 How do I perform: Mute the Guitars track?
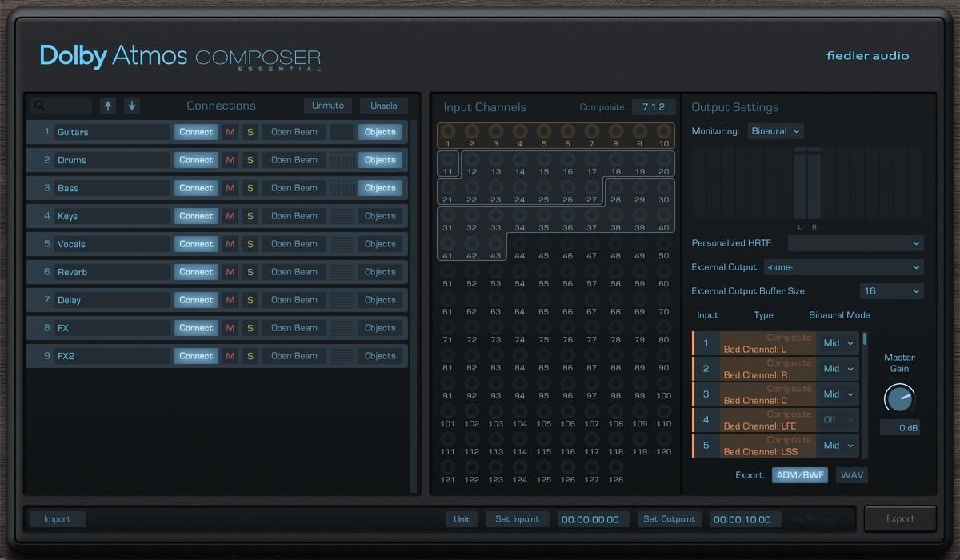230,132
